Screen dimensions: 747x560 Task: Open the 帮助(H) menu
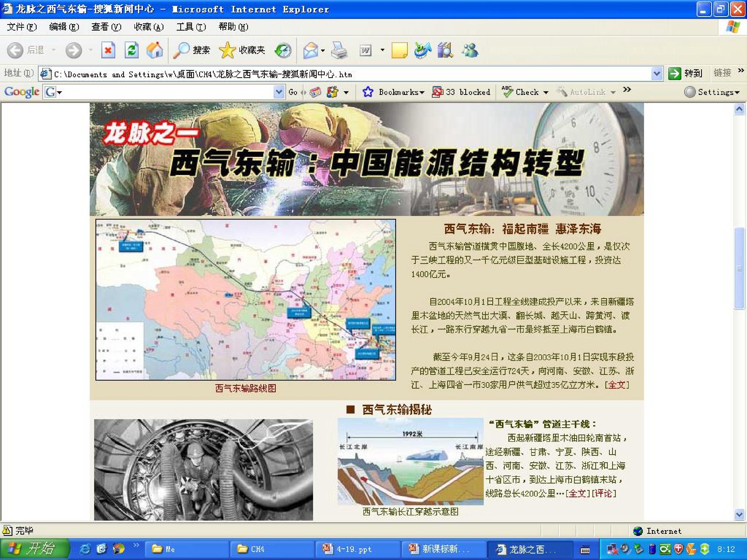click(233, 27)
